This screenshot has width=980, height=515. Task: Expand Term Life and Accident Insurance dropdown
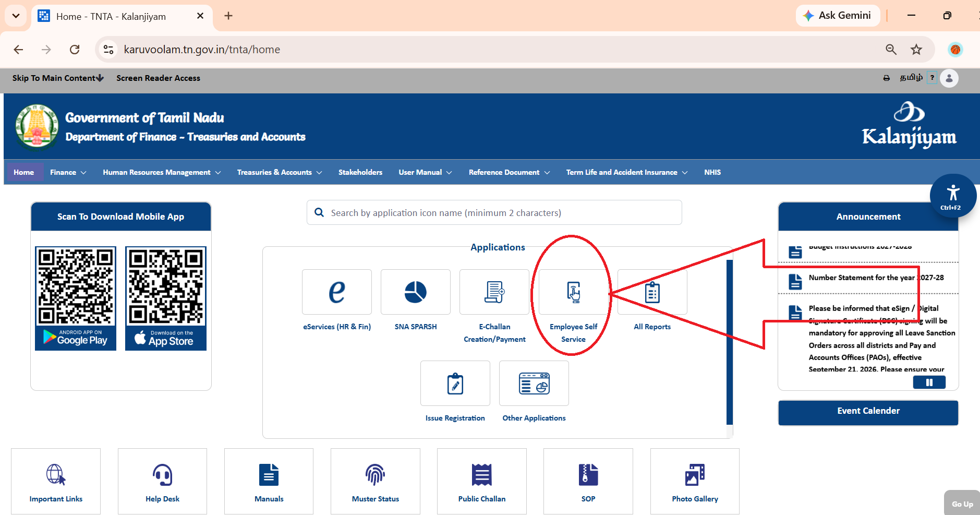(x=627, y=172)
